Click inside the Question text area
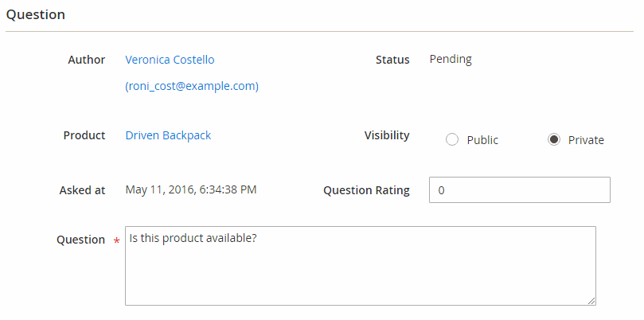The image size is (644, 320). [360, 266]
